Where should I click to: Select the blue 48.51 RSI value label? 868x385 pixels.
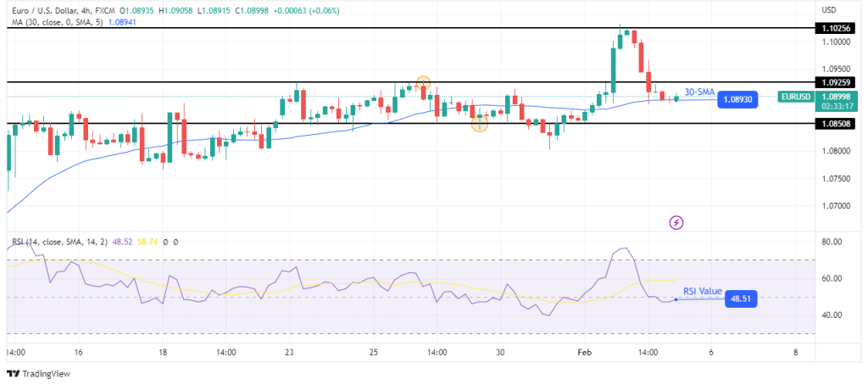click(740, 299)
